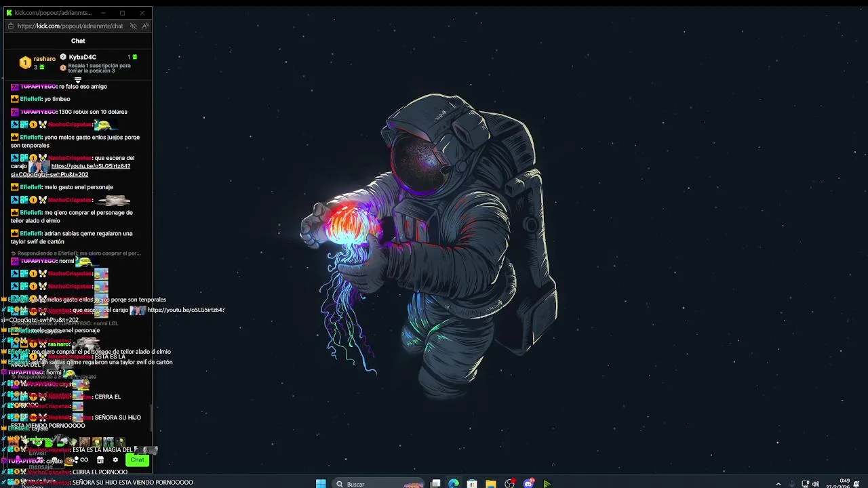Click the Chrome-like icon with red badge in taskbar
Screen dimensions: 868x488
(x=509, y=483)
